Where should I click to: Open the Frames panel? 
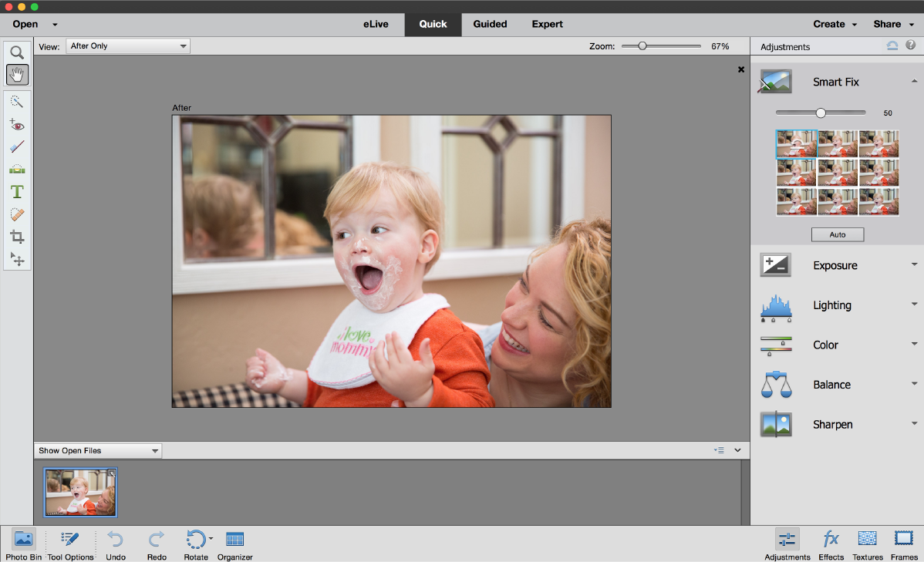pos(903,544)
